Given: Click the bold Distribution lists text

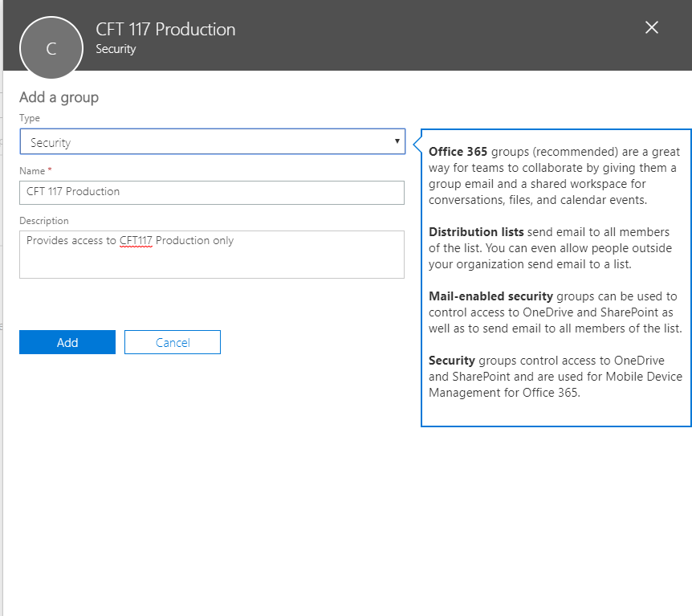Looking at the screenshot, I should pyautogui.click(x=476, y=232).
